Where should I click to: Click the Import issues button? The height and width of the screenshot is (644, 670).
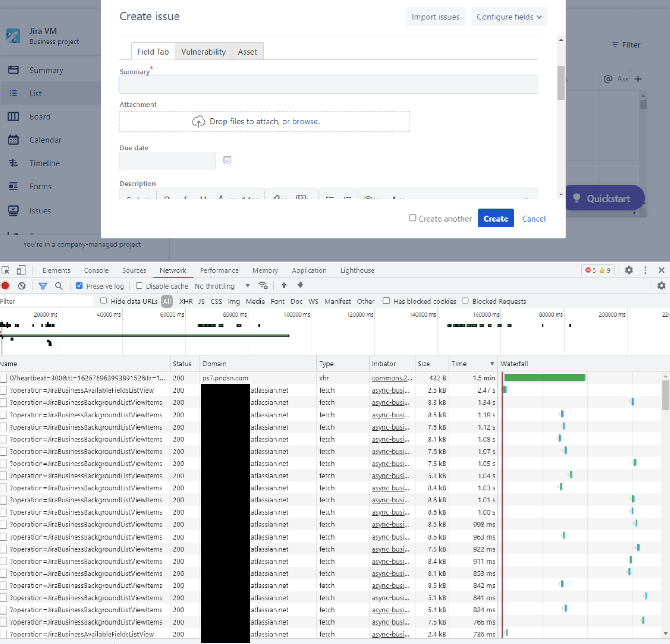435,17
